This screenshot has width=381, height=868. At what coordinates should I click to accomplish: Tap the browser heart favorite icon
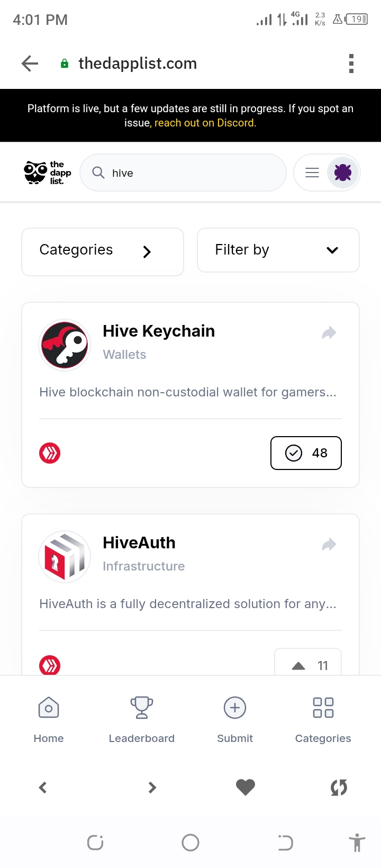245,788
